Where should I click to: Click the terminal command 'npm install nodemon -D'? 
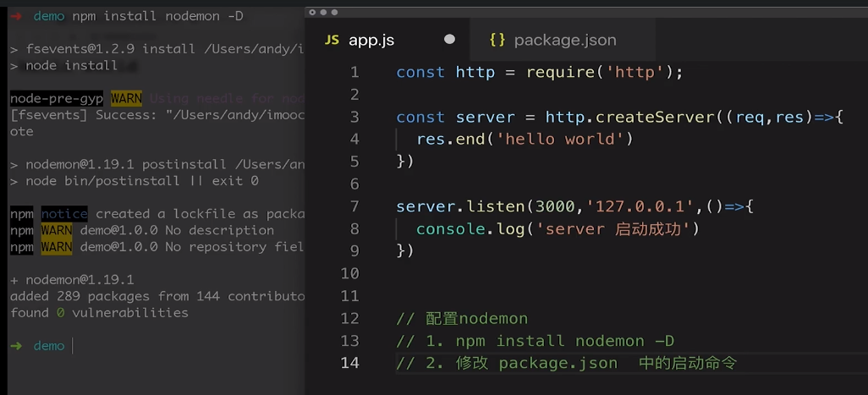pyautogui.click(x=157, y=16)
